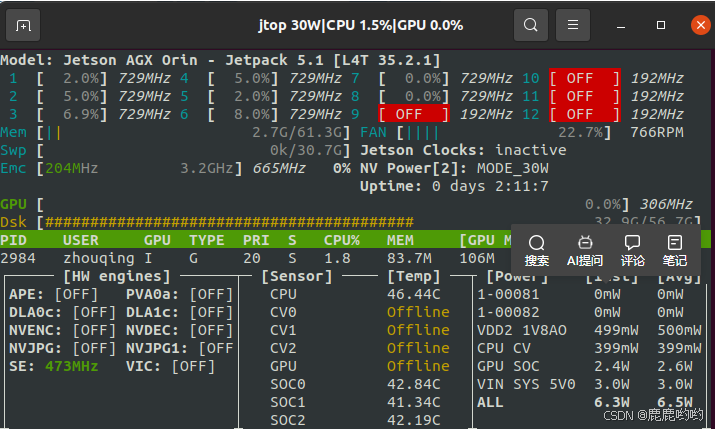Click the Swp usage 0k/30.7G value
The width and height of the screenshot is (715, 429).
306,150
